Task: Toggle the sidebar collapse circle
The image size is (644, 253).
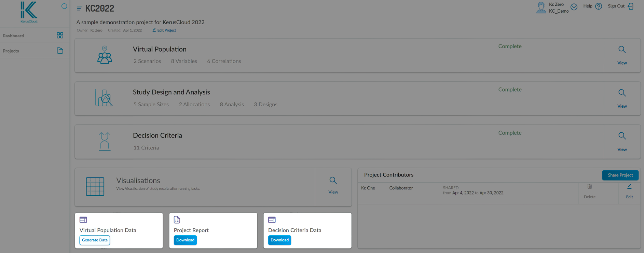Action: (64, 6)
